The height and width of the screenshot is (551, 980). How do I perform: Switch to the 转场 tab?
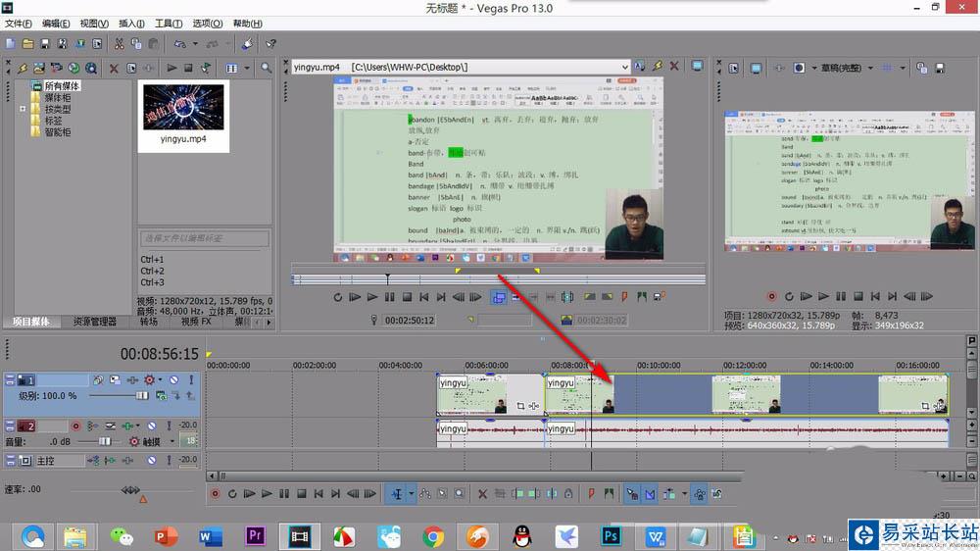click(149, 322)
